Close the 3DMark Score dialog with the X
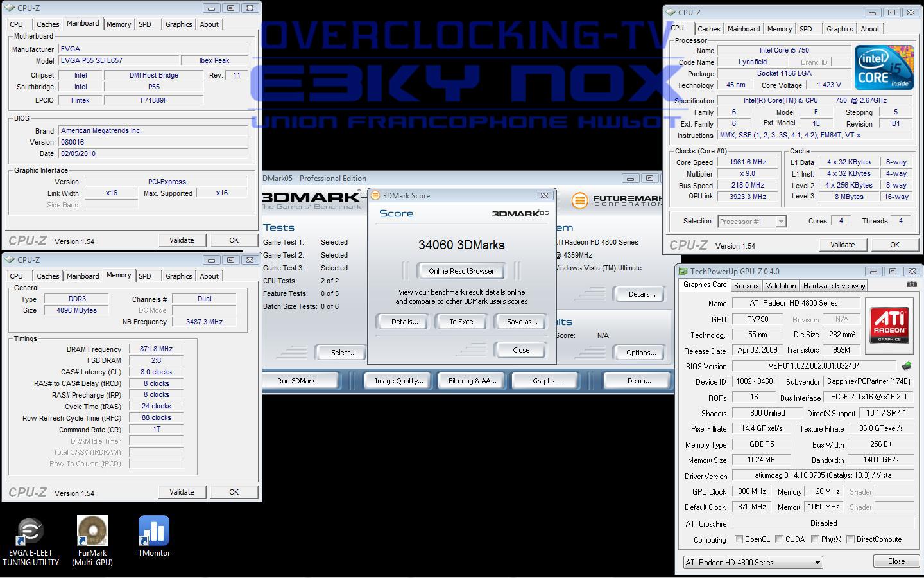This screenshot has width=924, height=578. coord(544,195)
